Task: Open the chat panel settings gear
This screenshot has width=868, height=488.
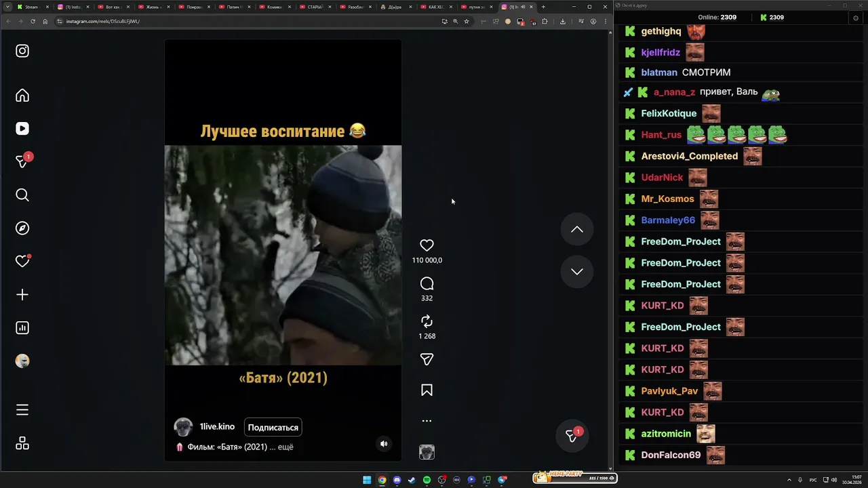Action: (x=856, y=18)
